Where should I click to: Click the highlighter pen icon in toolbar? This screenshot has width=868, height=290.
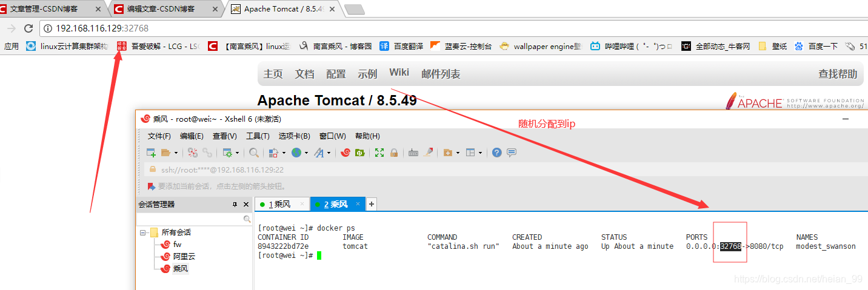[429, 153]
